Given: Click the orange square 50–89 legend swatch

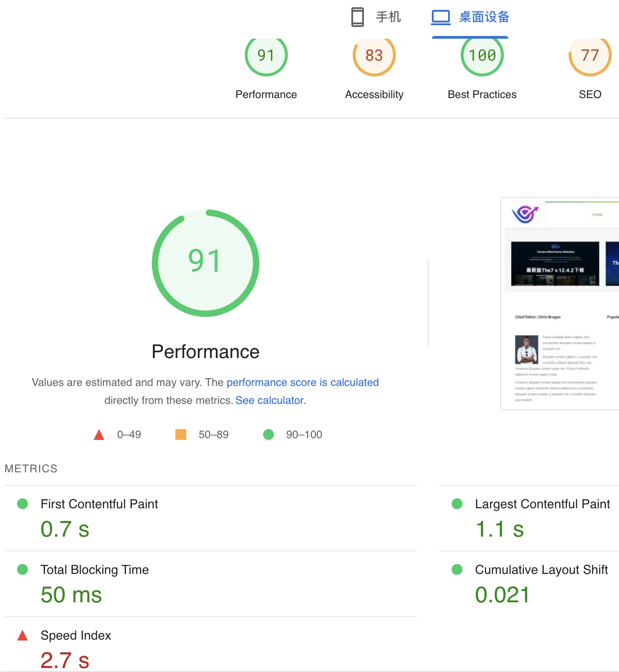Looking at the screenshot, I should (x=181, y=435).
